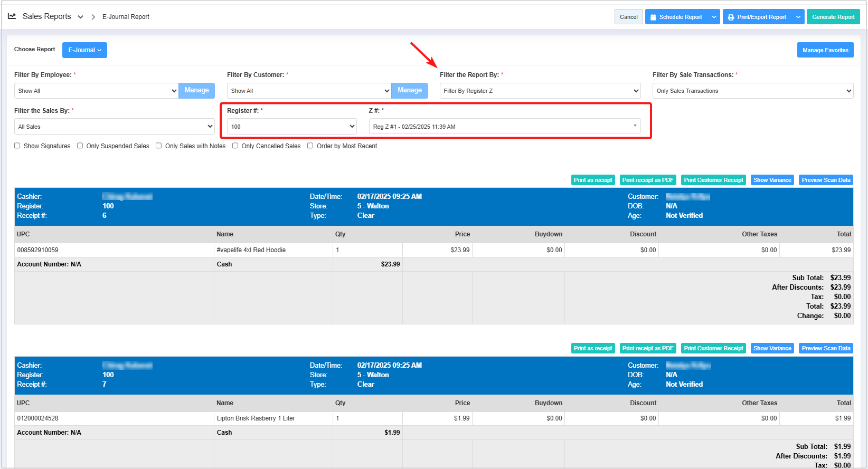
Task: Enable Show Signatures checkbox
Action: click(x=17, y=146)
